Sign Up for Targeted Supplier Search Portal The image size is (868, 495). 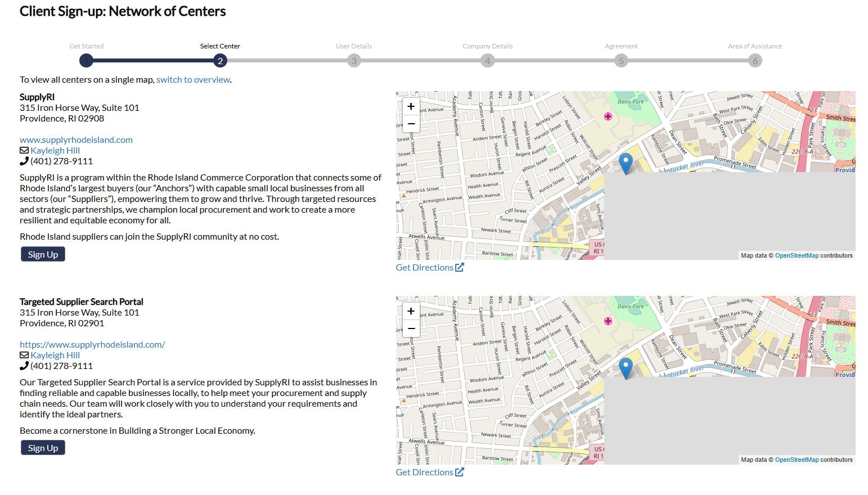coord(43,448)
